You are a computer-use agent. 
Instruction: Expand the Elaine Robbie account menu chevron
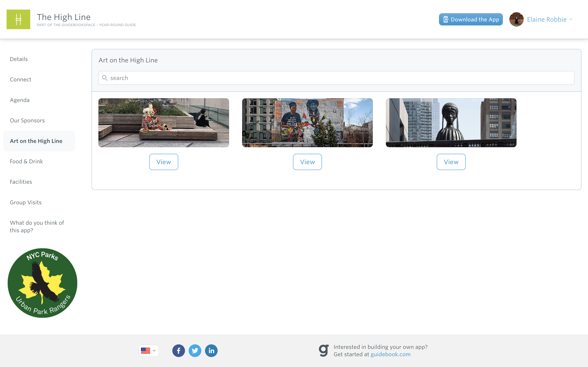click(x=571, y=19)
